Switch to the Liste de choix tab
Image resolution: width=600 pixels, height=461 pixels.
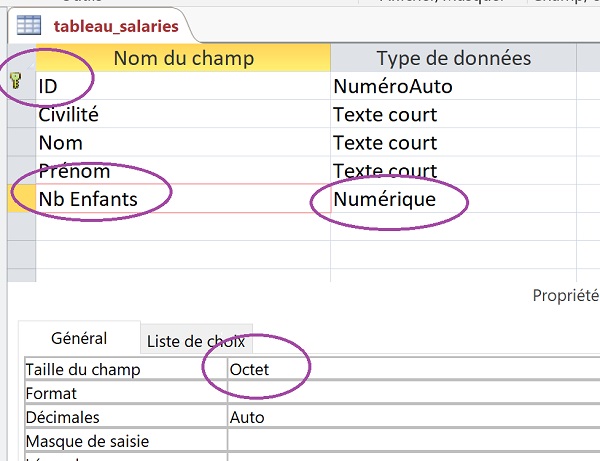coord(196,341)
